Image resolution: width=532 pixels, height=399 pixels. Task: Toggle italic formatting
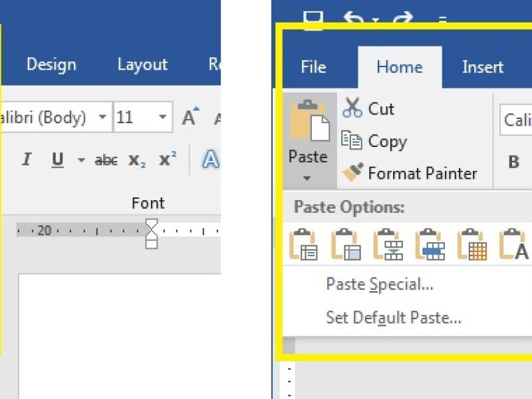pos(27,160)
